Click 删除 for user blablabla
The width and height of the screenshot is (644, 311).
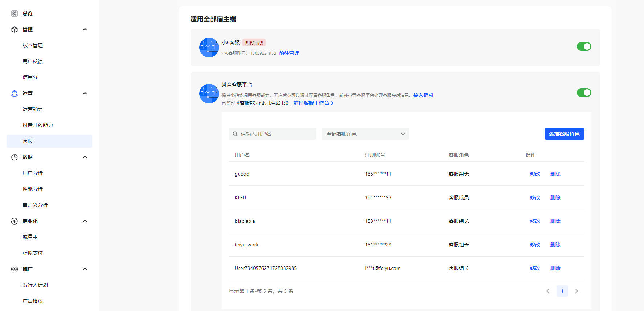click(555, 221)
